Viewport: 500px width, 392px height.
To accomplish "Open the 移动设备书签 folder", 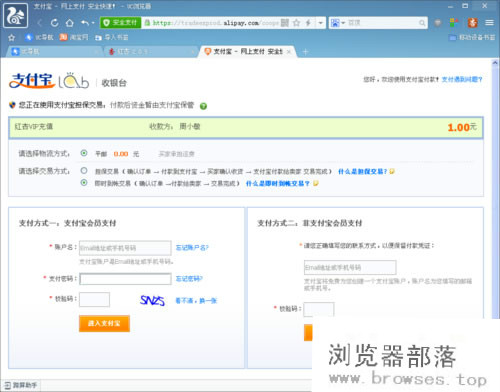I will coord(472,37).
